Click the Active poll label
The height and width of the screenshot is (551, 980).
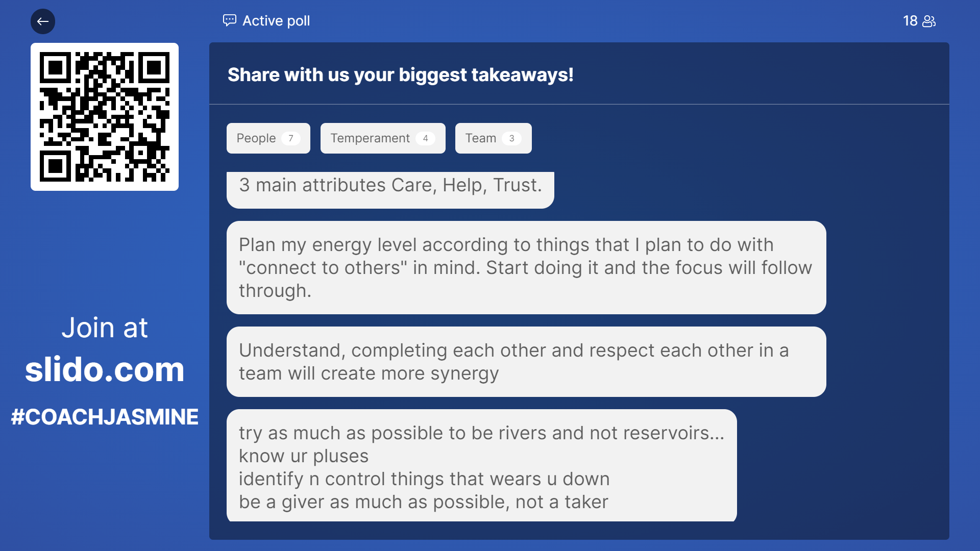[276, 21]
